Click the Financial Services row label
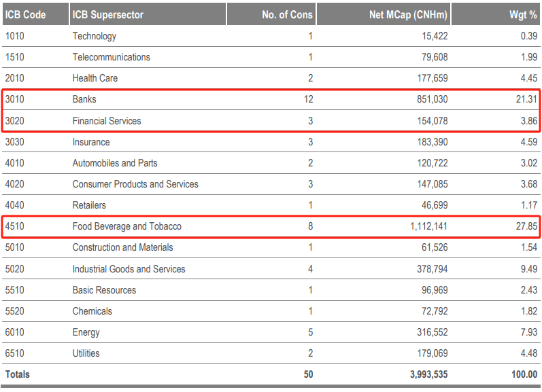The image size is (542, 392). click(107, 121)
